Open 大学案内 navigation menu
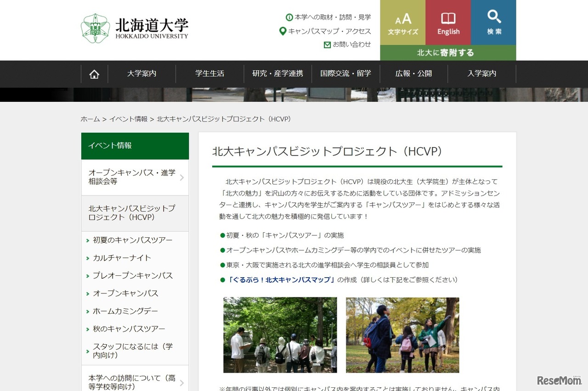Image resolution: width=588 pixels, height=391 pixels. [x=141, y=73]
